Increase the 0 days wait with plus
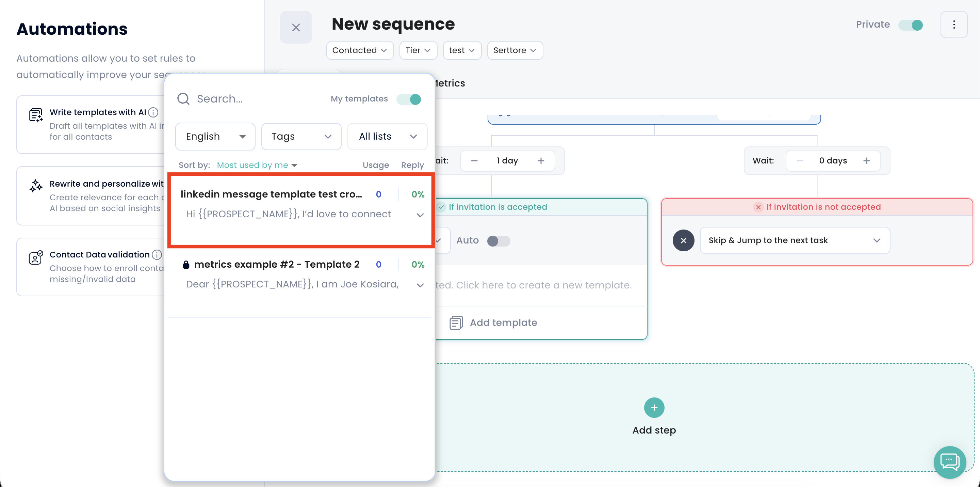This screenshot has height=487, width=980. [866, 161]
